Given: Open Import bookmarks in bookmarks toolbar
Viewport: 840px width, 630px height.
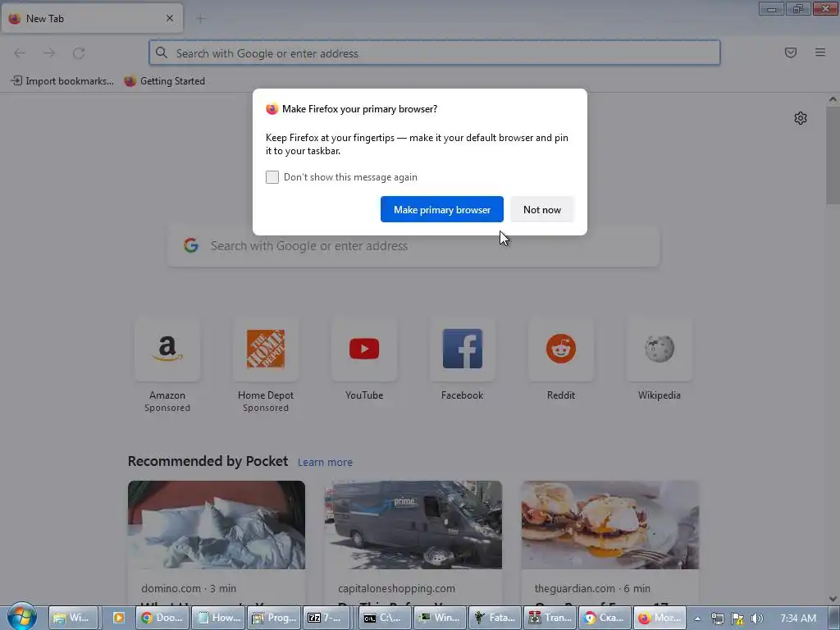Looking at the screenshot, I should tap(62, 81).
